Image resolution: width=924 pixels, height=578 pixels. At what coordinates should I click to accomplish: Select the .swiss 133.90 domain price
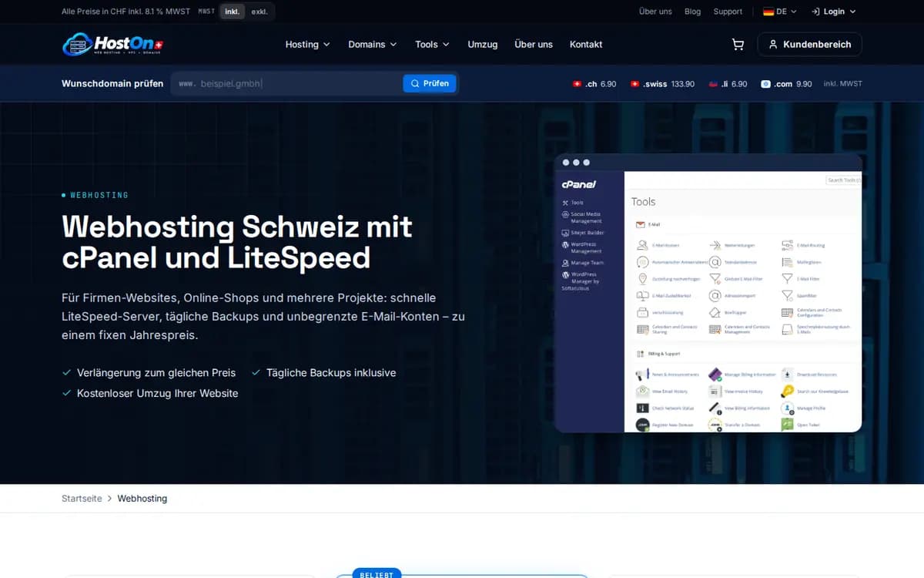[x=662, y=83]
